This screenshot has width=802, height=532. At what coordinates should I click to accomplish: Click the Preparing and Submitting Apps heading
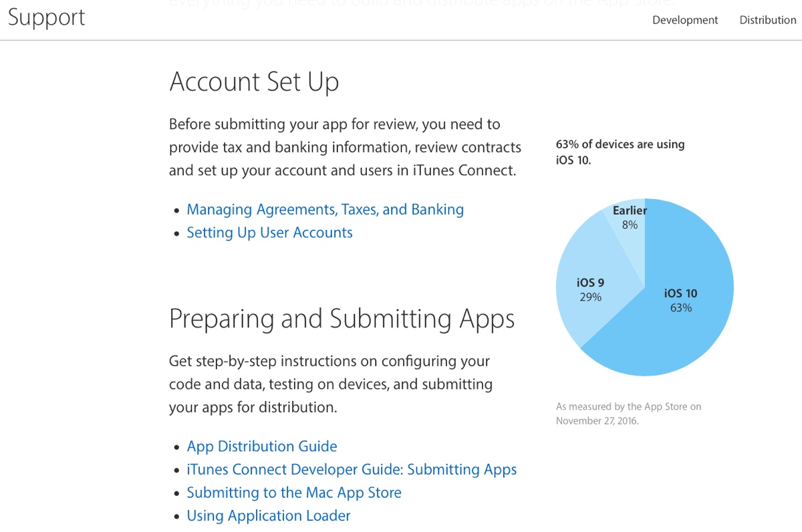pos(342,319)
